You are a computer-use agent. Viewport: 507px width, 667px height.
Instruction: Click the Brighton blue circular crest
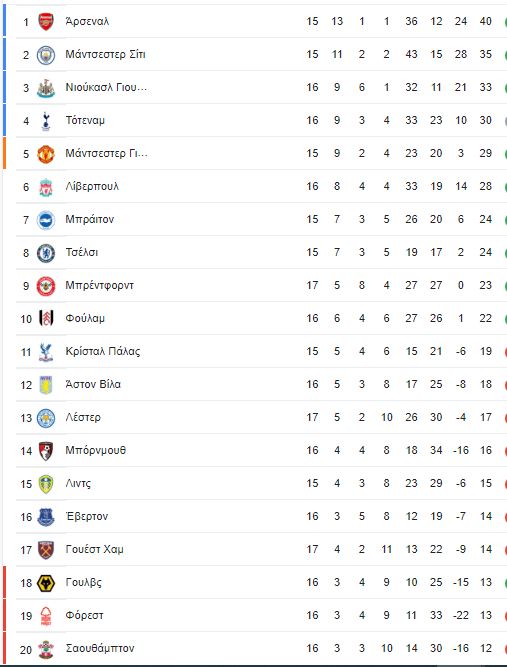[46, 220]
